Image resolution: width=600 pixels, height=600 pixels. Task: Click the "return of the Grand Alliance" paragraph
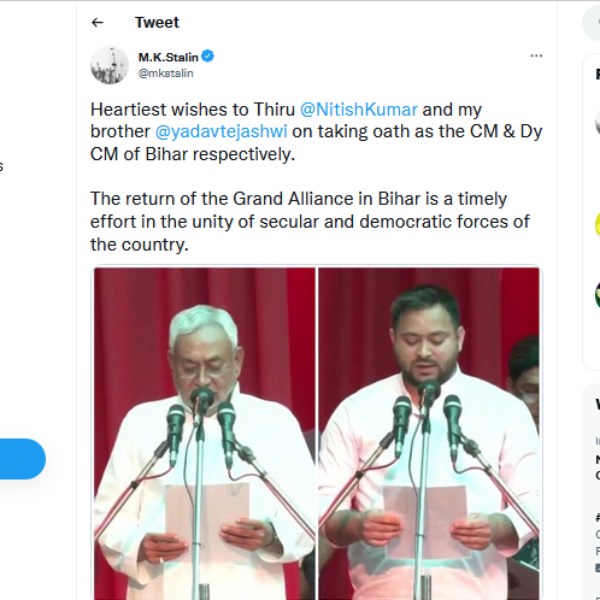click(x=310, y=221)
